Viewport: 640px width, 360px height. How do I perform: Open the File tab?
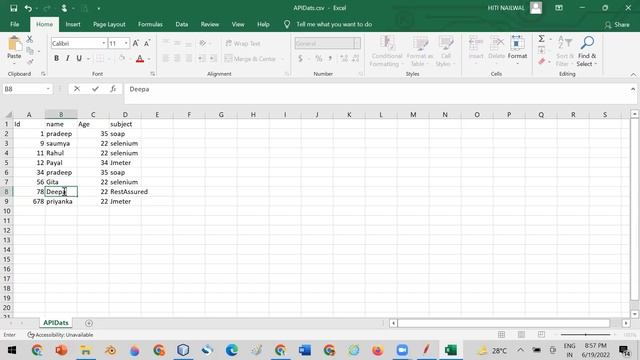tap(15, 24)
